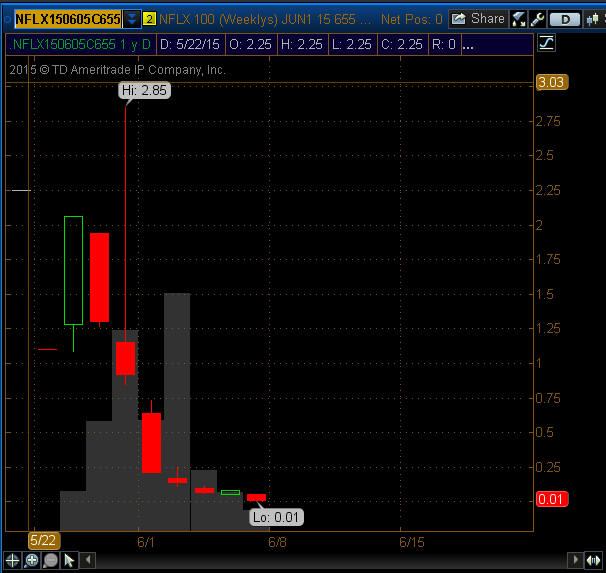606x573 pixels.
Task: Select the crosshair pan tool icon
Action: point(13,560)
